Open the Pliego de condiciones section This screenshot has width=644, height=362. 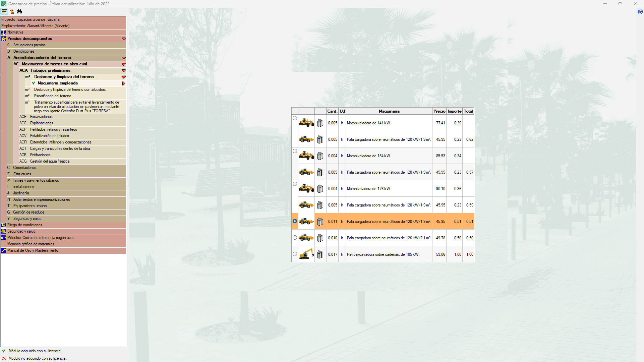click(25, 225)
